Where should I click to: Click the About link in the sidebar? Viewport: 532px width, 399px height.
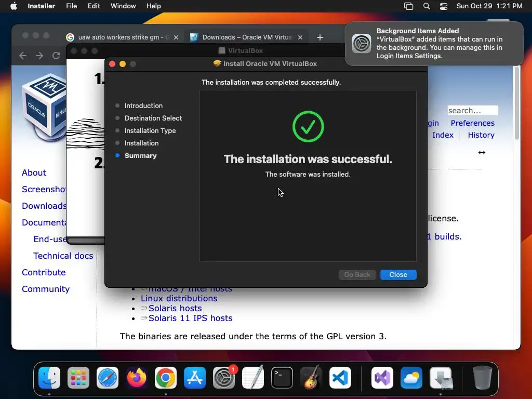tap(34, 172)
